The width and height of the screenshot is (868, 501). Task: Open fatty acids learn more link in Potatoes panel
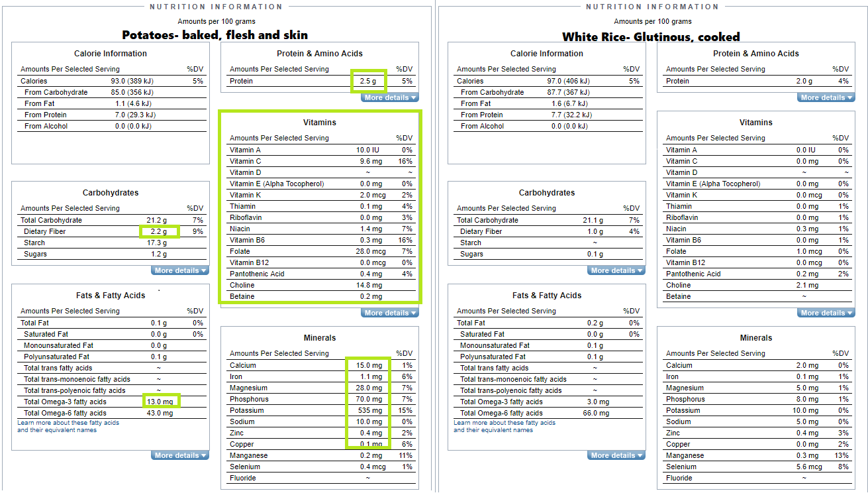click(x=68, y=426)
